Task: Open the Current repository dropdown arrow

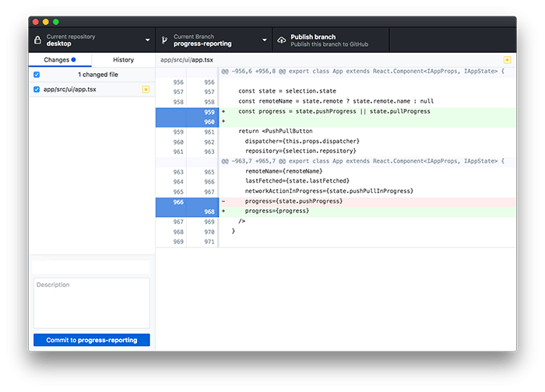Action: (x=147, y=40)
